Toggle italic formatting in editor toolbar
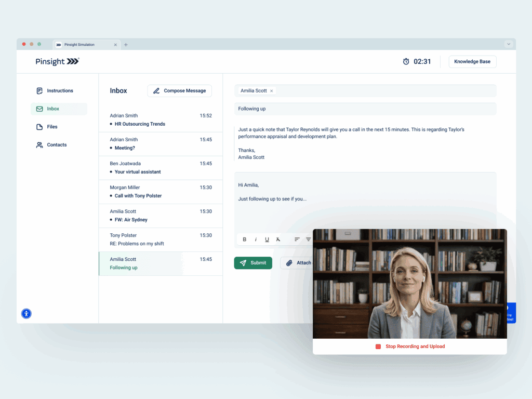The width and height of the screenshot is (532, 399). coord(256,240)
